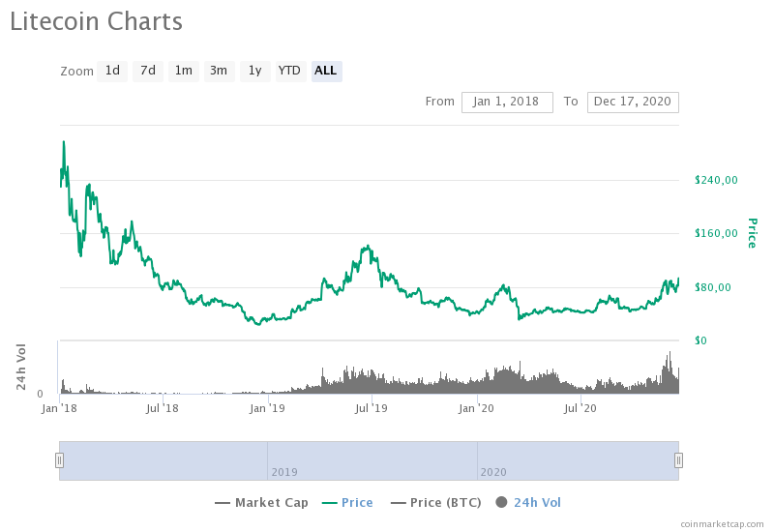Click the left navigator range handle
The width and height of the screenshot is (774, 532).
(59, 460)
